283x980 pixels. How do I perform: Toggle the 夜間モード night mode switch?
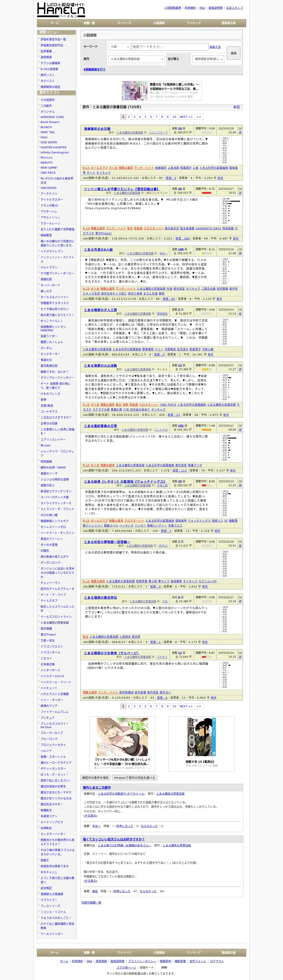164,967
